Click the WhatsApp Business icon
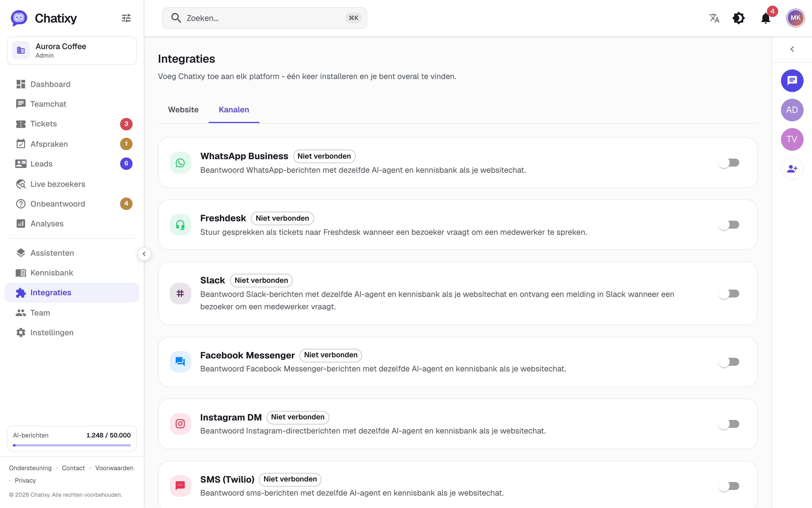 [x=180, y=163]
